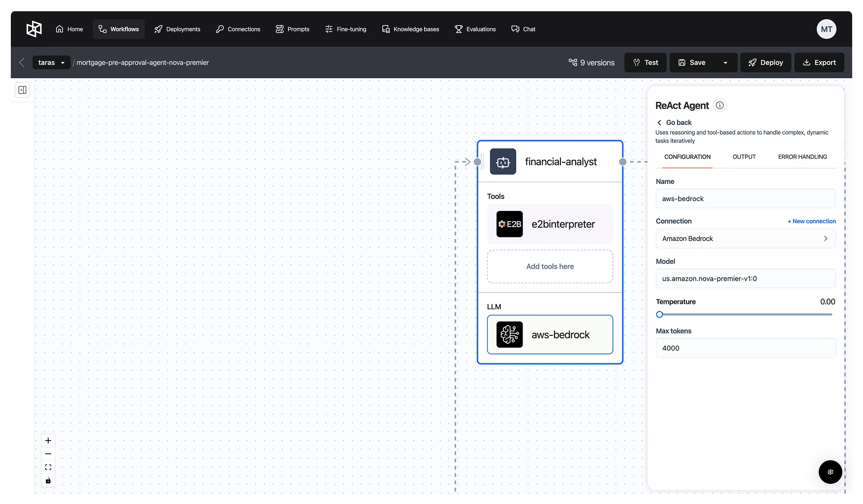Open the Chat page
The width and height of the screenshot is (863, 504).
coord(524,29)
